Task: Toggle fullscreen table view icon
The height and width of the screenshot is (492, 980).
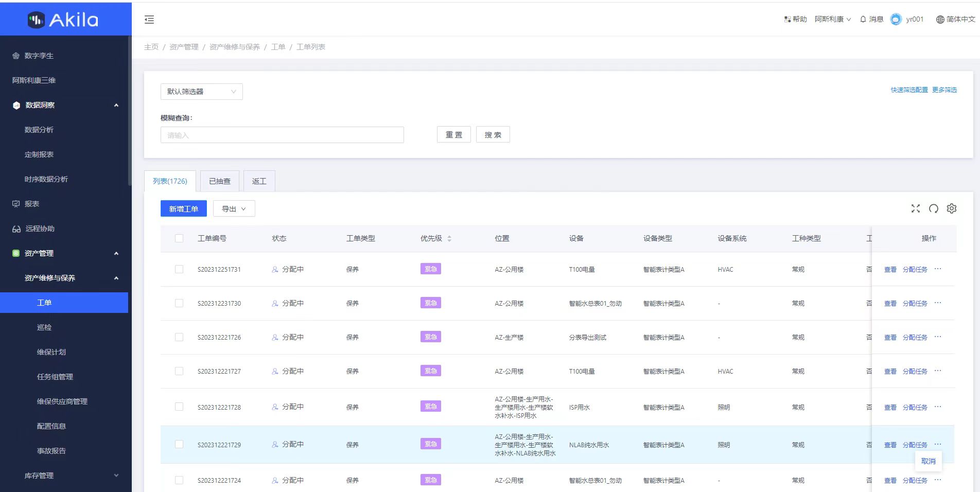Action: tap(915, 208)
